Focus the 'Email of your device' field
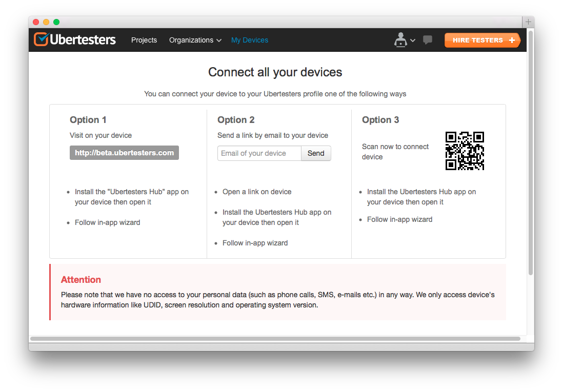The width and height of the screenshot is (563, 392). (259, 153)
